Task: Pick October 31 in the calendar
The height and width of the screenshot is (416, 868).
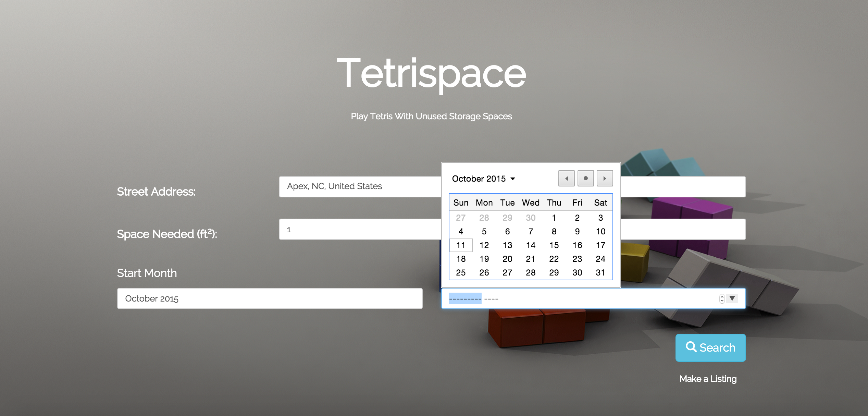Action: coord(600,273)
